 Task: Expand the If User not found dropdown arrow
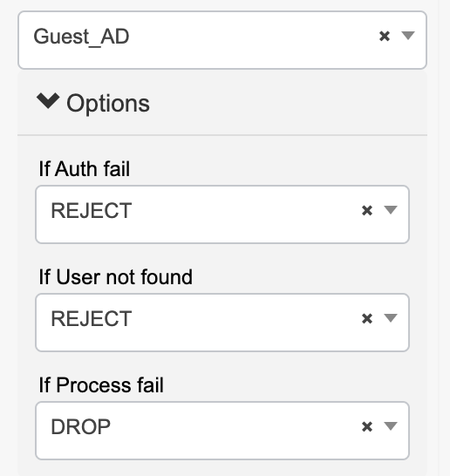pos(391,318)
